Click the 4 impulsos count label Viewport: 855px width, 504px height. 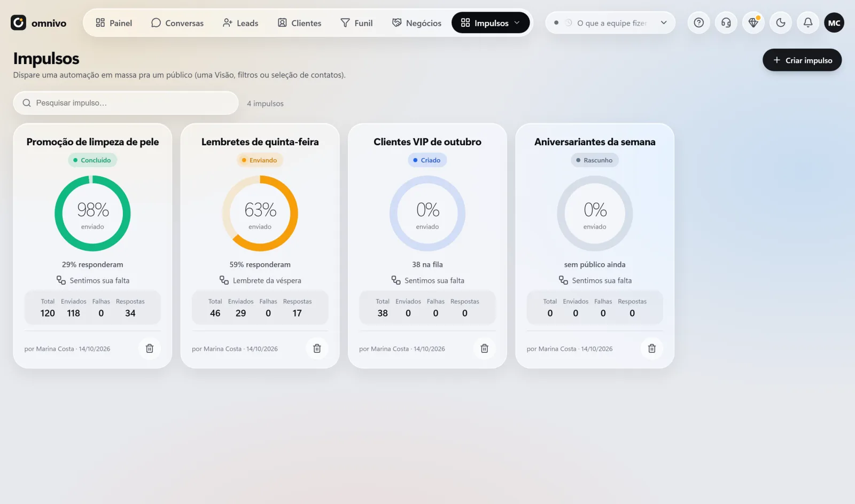coord(265,104)
